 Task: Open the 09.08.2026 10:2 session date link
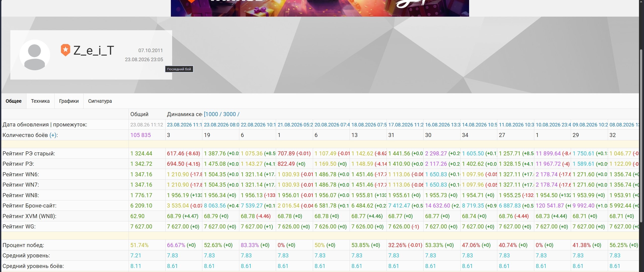click(x=590, y=125)
